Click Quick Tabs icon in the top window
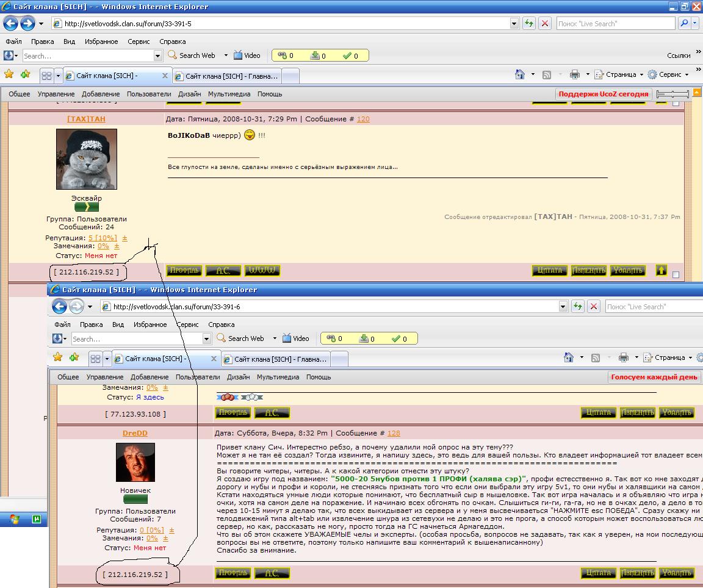This screenshot has width=703, height=588. (x=46, y=76)
